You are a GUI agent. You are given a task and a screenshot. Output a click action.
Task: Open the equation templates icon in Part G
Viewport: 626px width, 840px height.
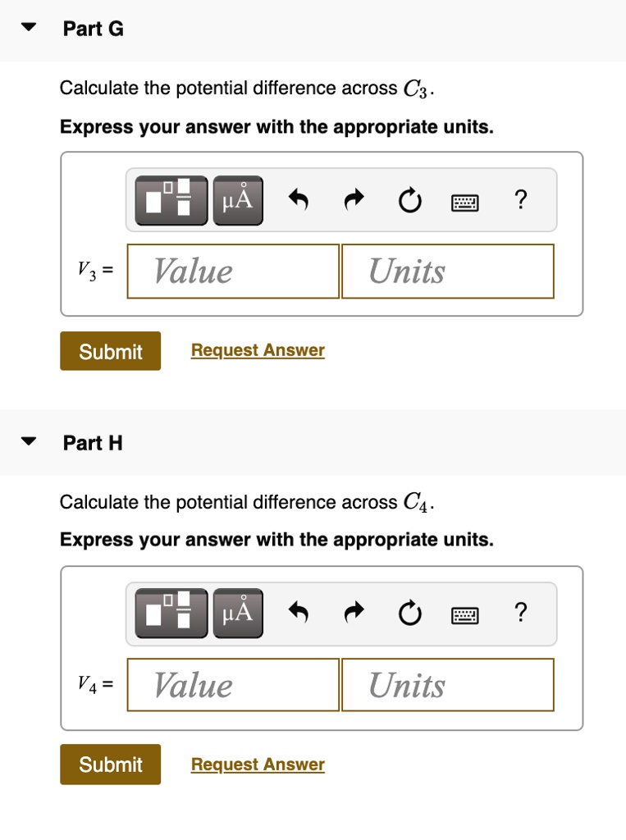pos(169,199)
